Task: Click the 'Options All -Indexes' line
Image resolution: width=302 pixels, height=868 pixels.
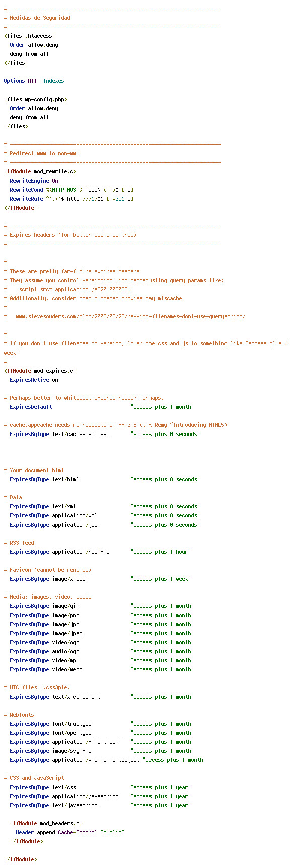Action: click(x=34, y=81)
